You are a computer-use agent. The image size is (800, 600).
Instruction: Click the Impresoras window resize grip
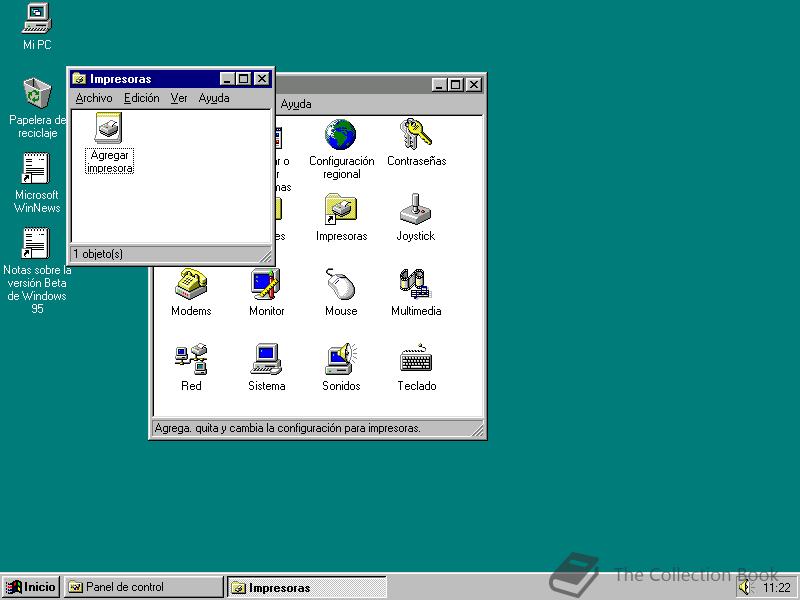(266, 255)
